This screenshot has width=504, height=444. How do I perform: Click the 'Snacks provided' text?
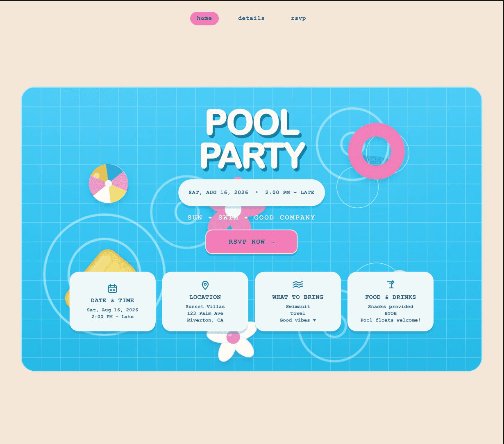[x=390, y=307]
